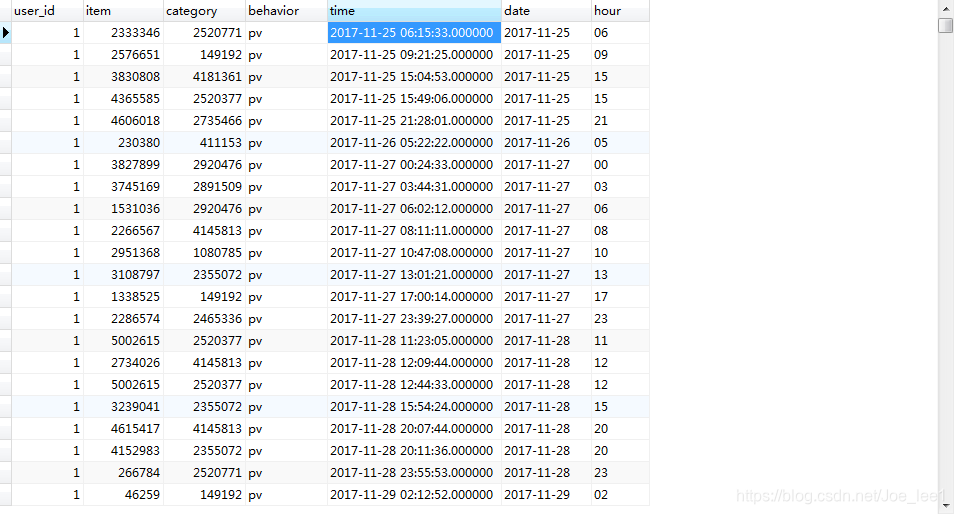The height and width of the screenshot is (514, 954).
Task: Select item cell 230380
Action: point(124,143)
